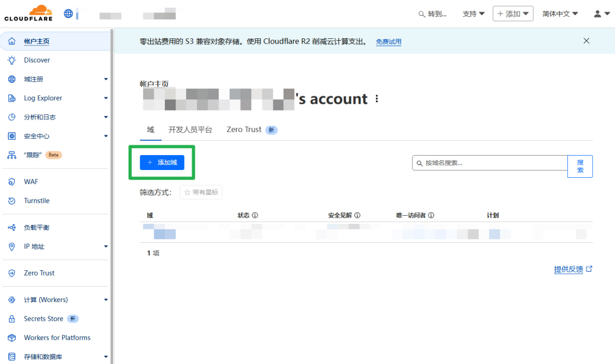Click the Zero Trust sidebar icon
Viewport: 615px width, 364px height.
coord(12,273)
